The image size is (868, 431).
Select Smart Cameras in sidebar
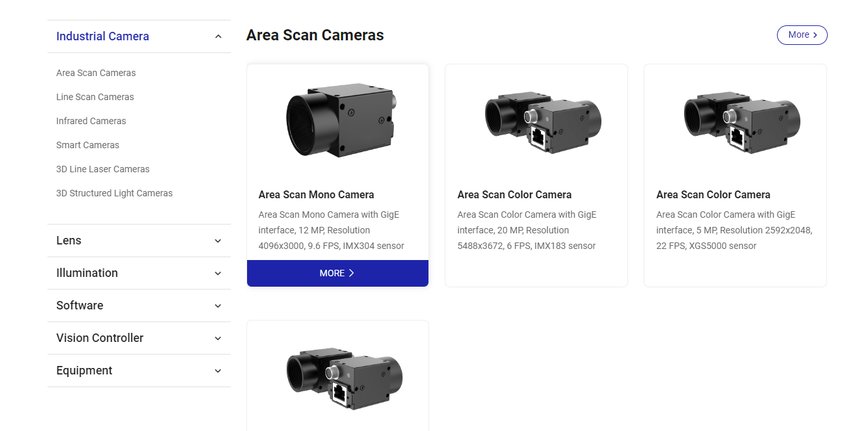click(x=88, y=145)
